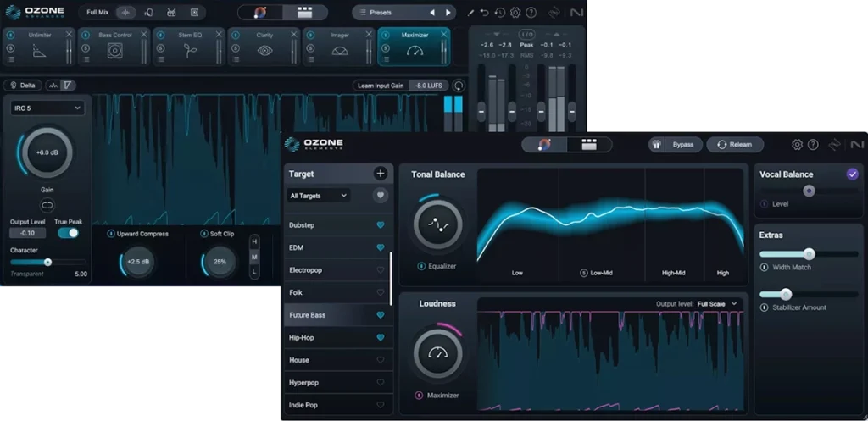Open the Output level Full Scale dropdown
868x421 pixels.
(x=717, y=303)
